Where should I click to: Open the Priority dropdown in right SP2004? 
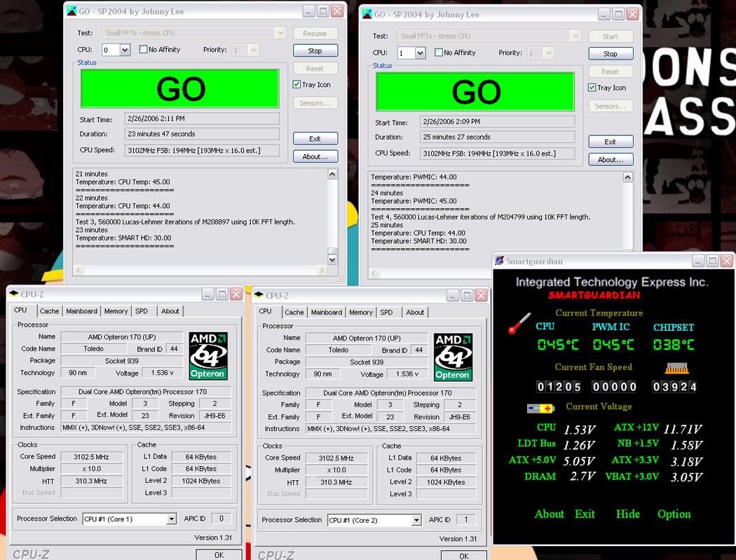pos(548,53)
